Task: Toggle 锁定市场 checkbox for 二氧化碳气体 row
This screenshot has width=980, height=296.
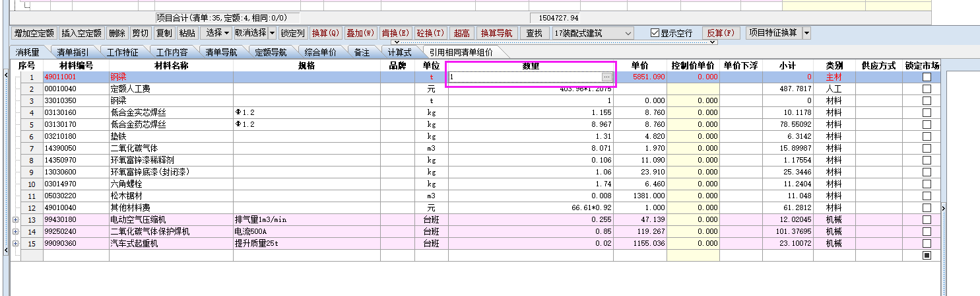Action: click(x=927, y=149)
